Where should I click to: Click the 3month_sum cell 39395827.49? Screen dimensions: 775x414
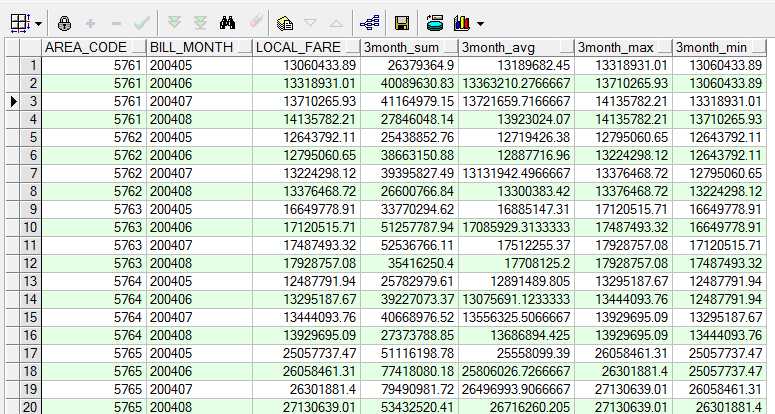tap(409, 173)
